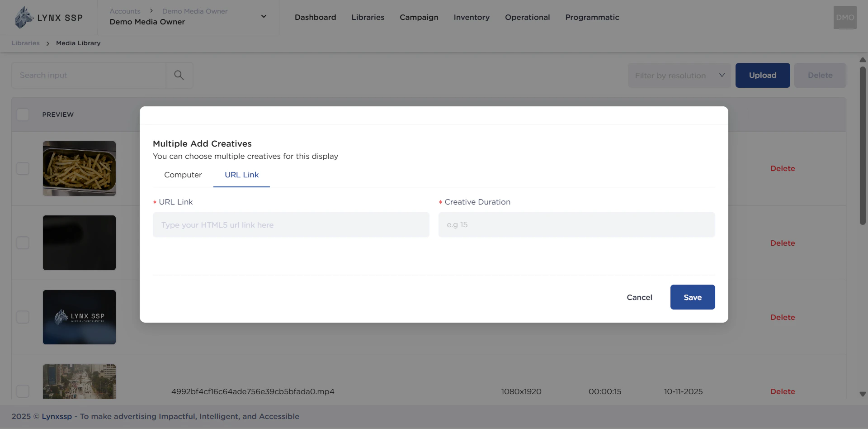Click the Search input field
Image resolution: width=868 pixels, height=429 pixels.
(89, 75)
